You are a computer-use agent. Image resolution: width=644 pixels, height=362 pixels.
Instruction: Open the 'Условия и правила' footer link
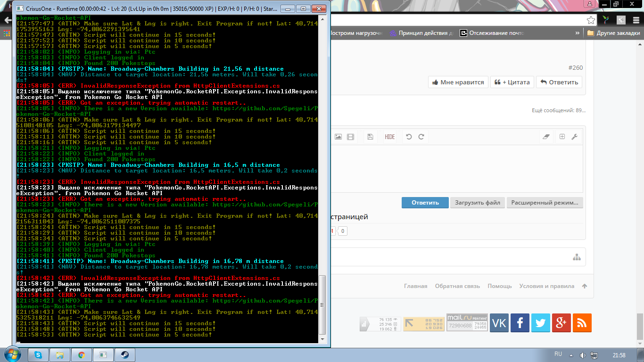[547, 286]
